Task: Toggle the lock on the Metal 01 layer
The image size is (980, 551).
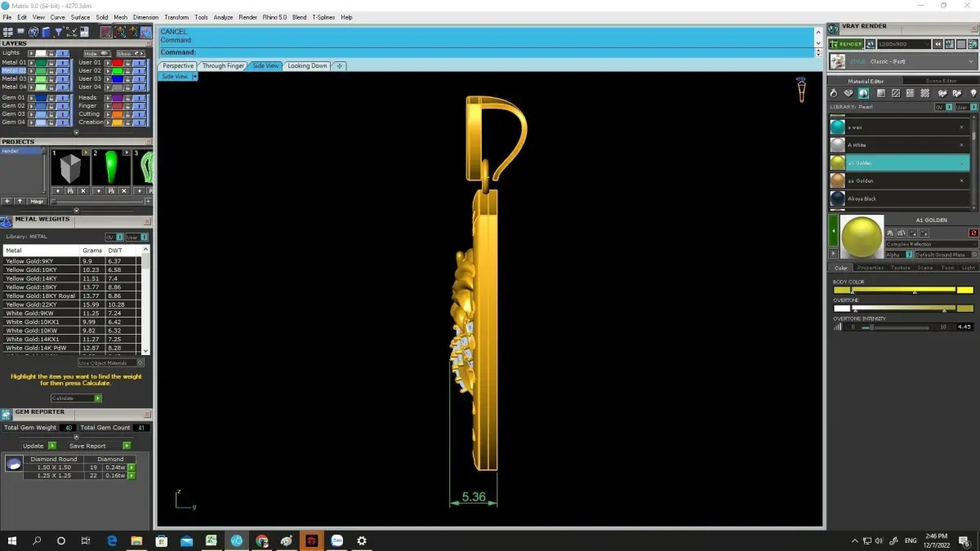Action: pos(51,63)
